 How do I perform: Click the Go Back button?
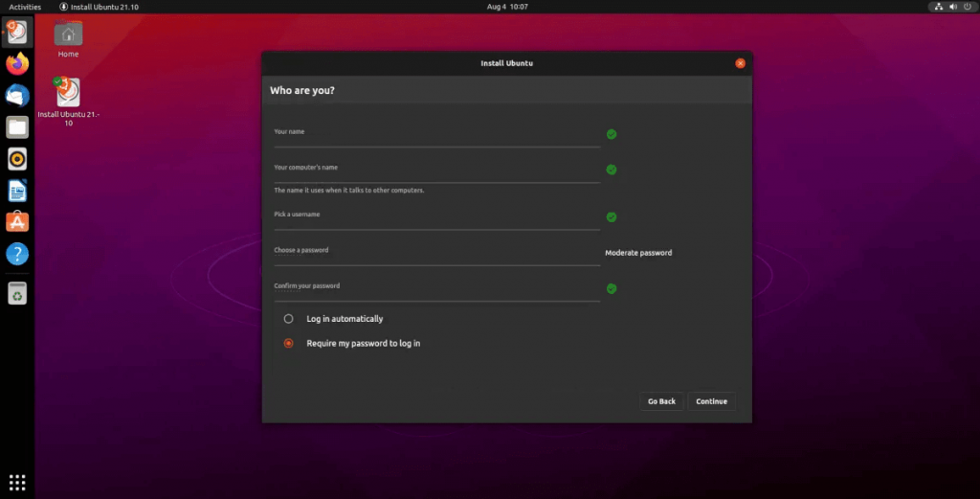click(x=661, y=401)
